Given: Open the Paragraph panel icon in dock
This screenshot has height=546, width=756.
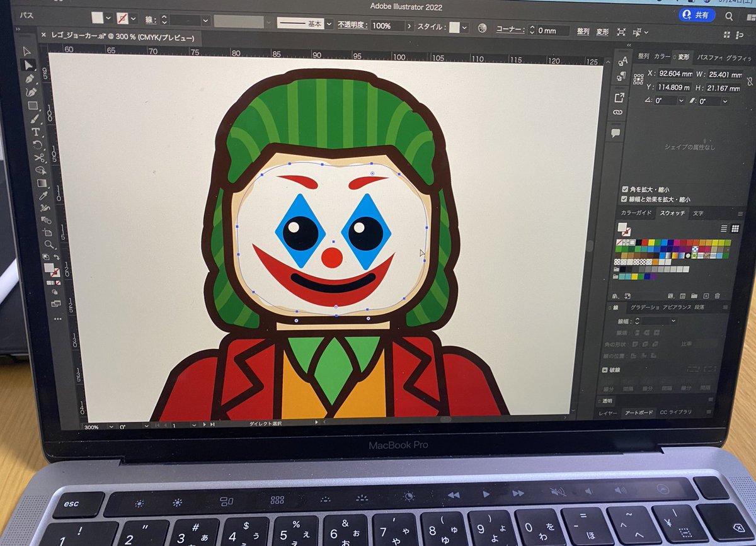Looking at the screenshot, I should click(x=622, y=76).
